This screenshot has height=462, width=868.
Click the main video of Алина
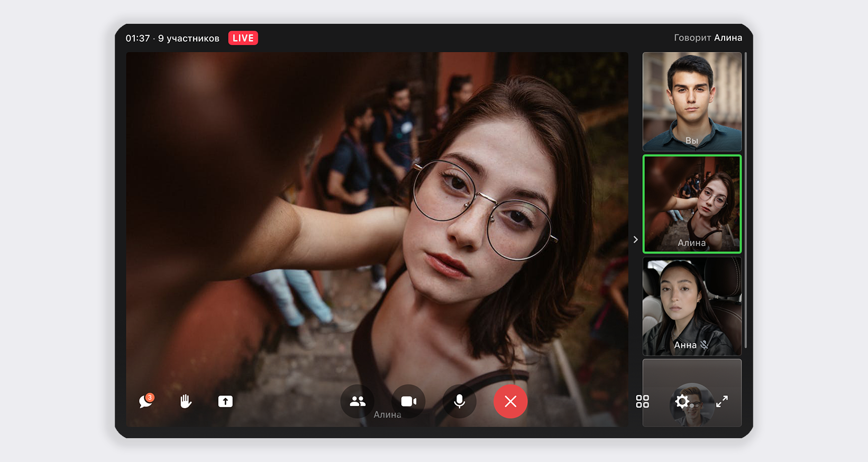[x=377, y=222]
